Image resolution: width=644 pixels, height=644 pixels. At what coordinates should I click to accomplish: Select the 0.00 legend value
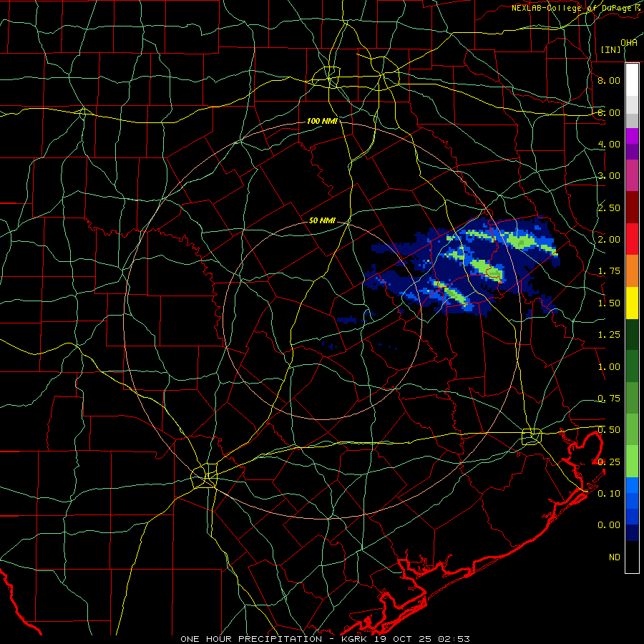609,525
